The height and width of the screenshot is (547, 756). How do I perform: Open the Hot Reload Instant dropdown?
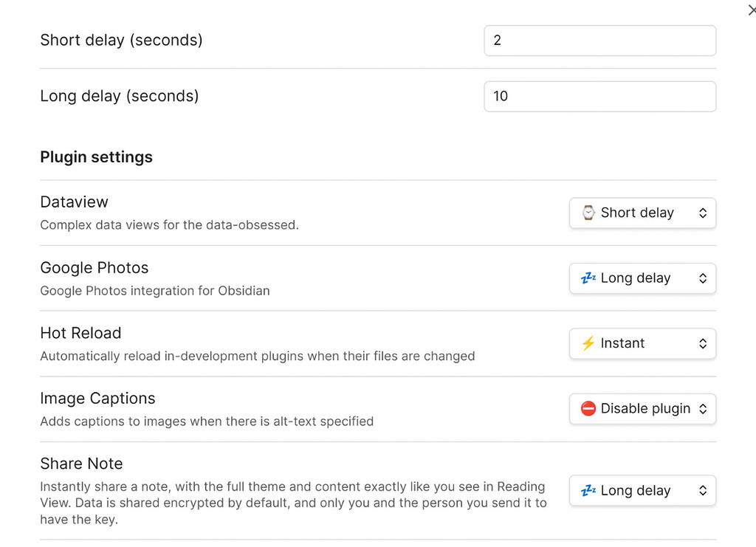coord(642,343)
